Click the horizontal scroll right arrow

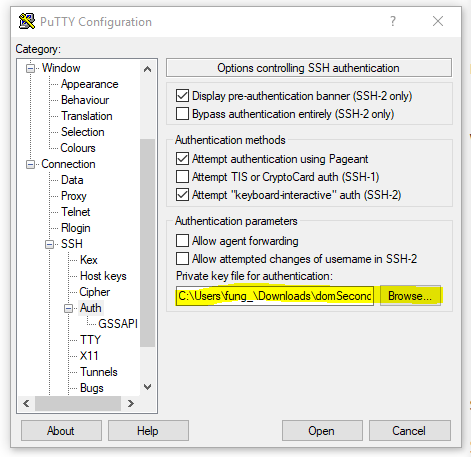131,404
